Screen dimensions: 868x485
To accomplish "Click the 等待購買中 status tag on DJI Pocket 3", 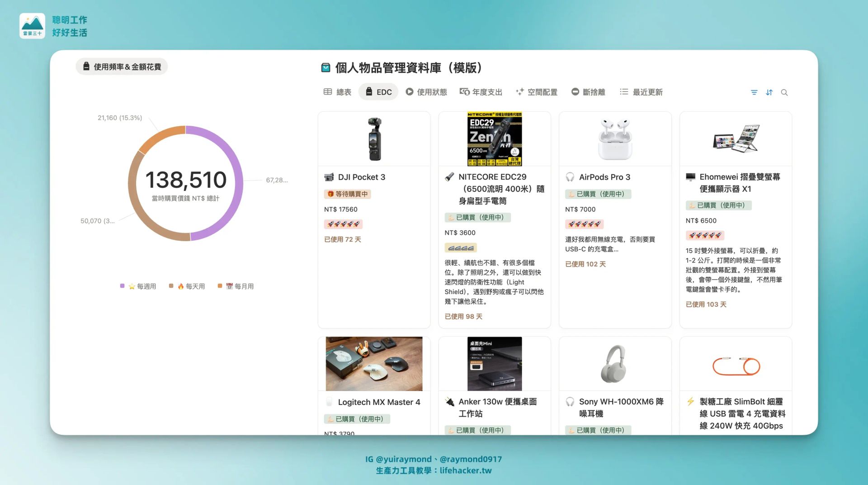I will click(x=347, y=194).
